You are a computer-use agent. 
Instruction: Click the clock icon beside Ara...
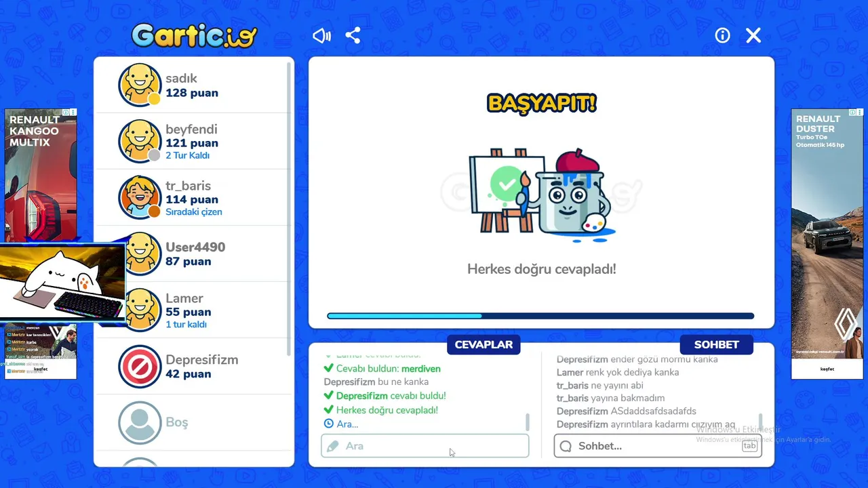click(x=329, y=424)
